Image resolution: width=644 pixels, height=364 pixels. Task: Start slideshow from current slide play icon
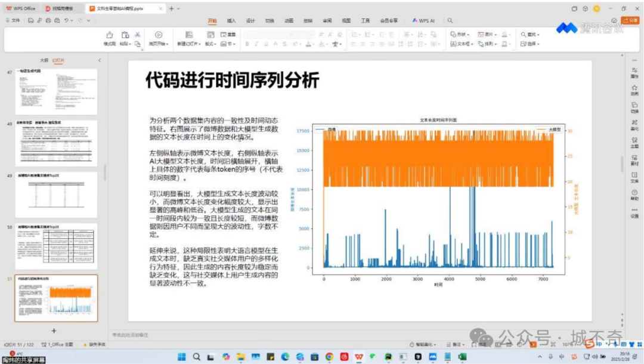click(x=159, y=35)
